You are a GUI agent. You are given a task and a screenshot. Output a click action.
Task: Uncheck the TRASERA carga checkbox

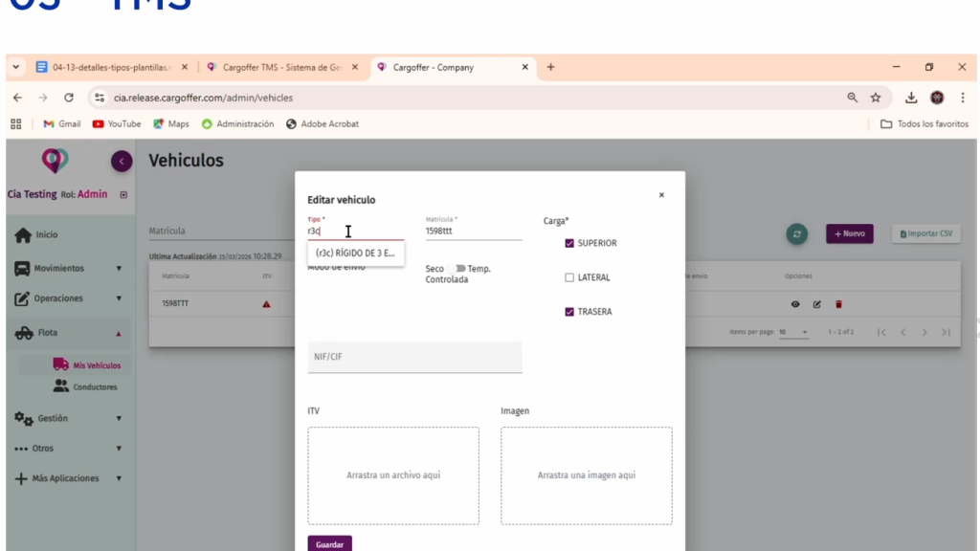click(x=569, y=312)
